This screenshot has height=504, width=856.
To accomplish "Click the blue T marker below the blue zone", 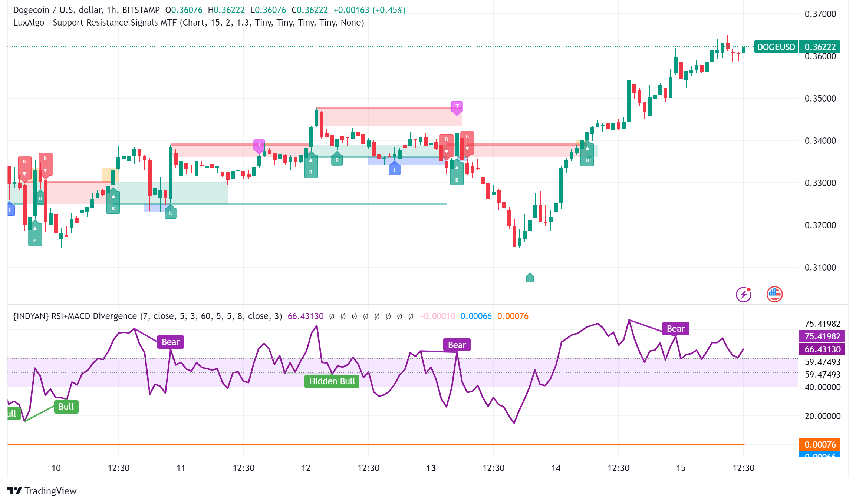I will click(x=394, y=169).
